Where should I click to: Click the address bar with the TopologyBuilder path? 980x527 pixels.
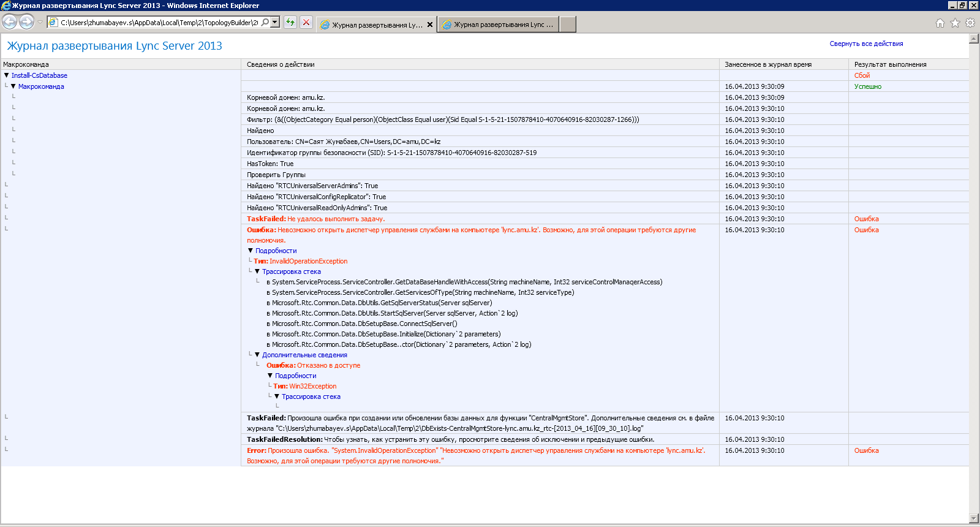159,23
